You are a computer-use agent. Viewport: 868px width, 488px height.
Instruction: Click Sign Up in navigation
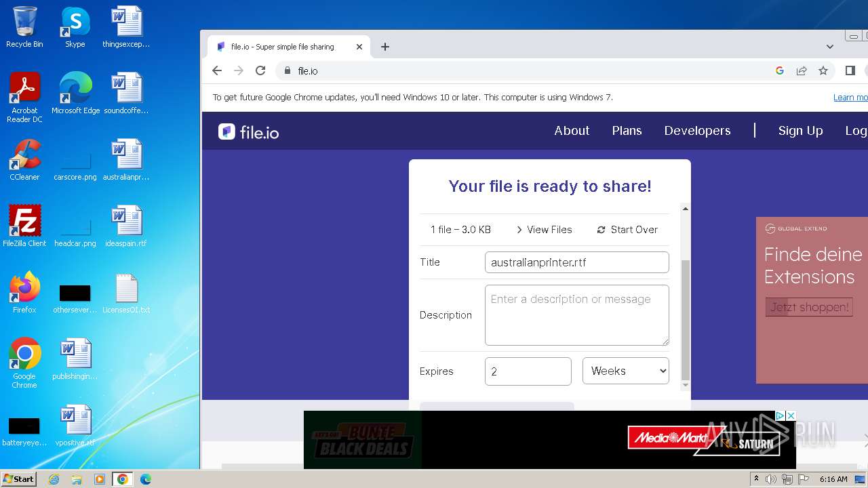pyautogui.click(x=800, y=131)
